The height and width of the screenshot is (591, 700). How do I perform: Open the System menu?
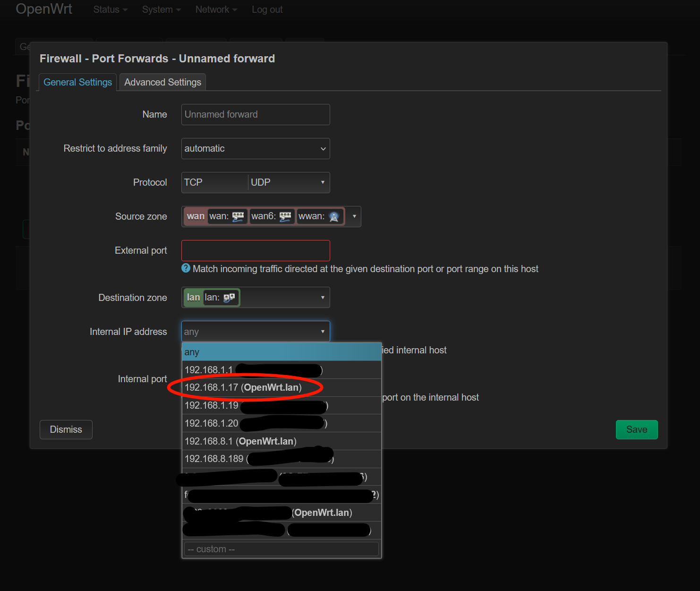click(x=162, y=9)
